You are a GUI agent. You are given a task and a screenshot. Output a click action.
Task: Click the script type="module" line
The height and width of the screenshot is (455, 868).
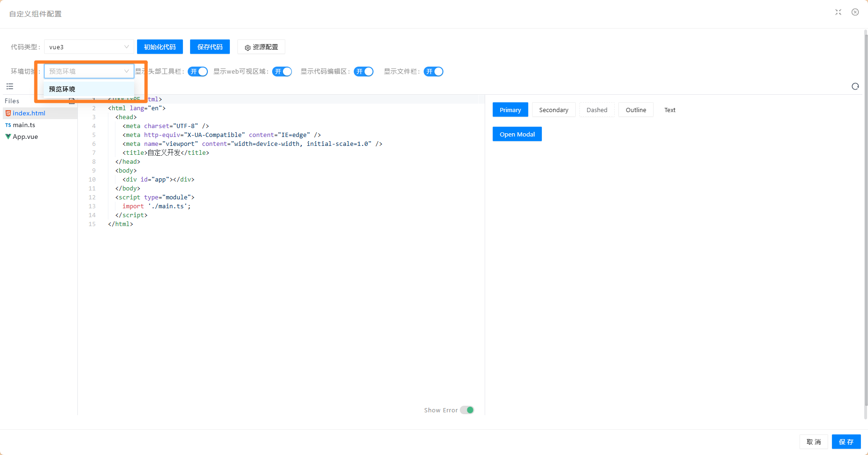point(155,197)
